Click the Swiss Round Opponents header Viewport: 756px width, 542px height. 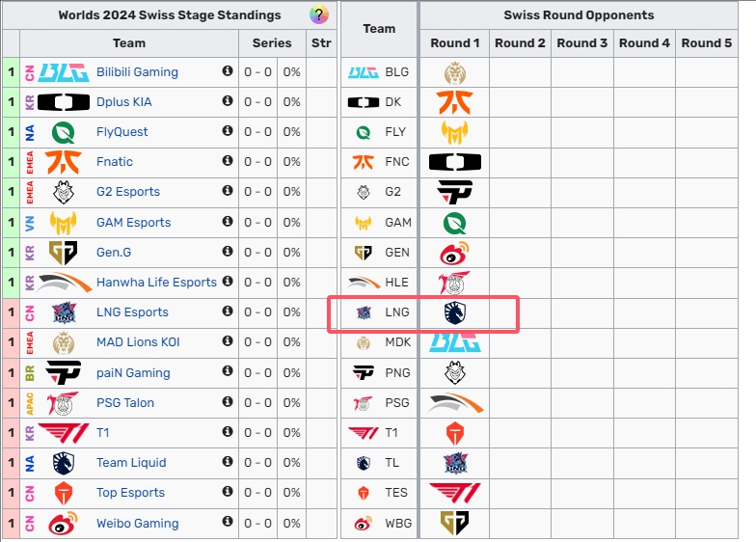point(579,15)
